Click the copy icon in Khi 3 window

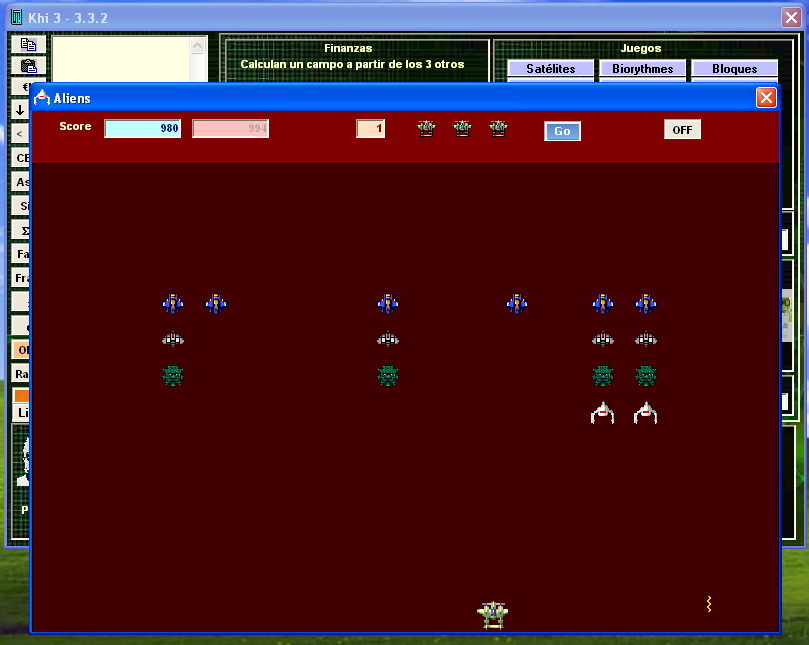[28, 44]
